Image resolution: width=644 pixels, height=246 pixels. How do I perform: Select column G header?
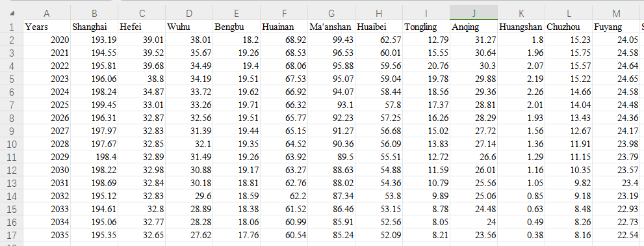click(x=331, y=14)
